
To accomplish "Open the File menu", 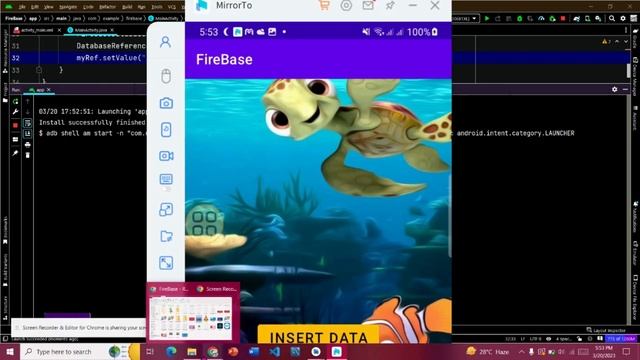I will [22, 7].
